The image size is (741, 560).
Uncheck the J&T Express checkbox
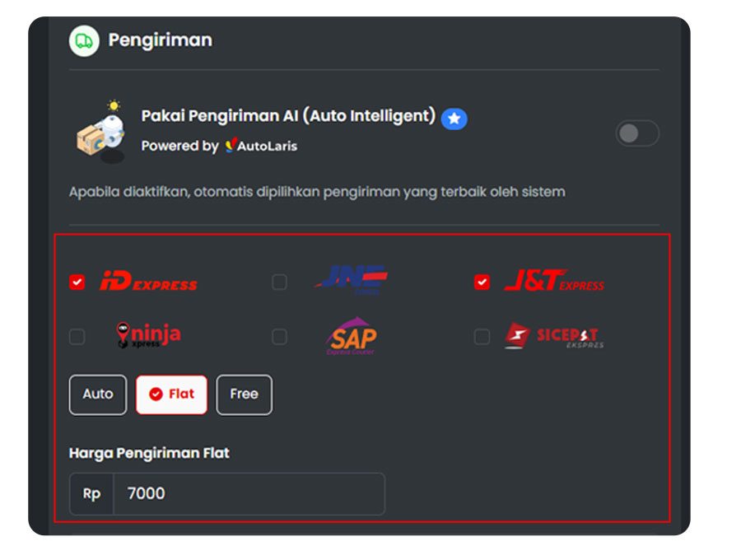(482, 282)
